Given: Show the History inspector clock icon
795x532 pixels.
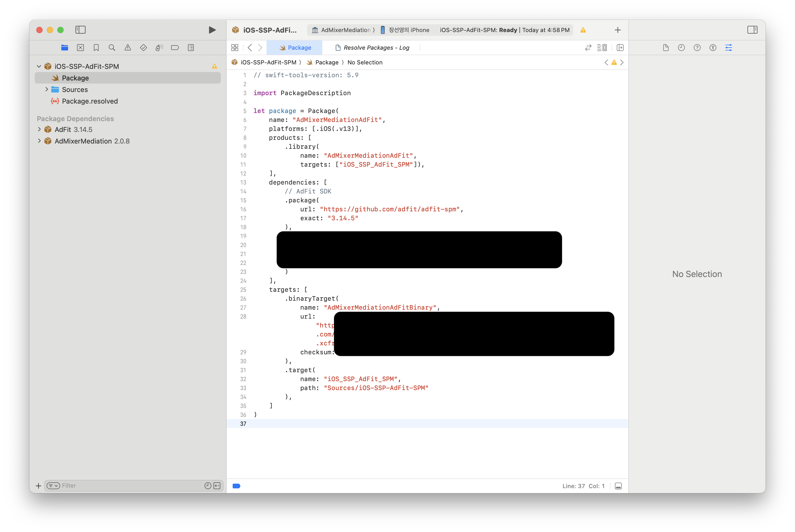Looking at the screenshot, I should click(681, 48).
